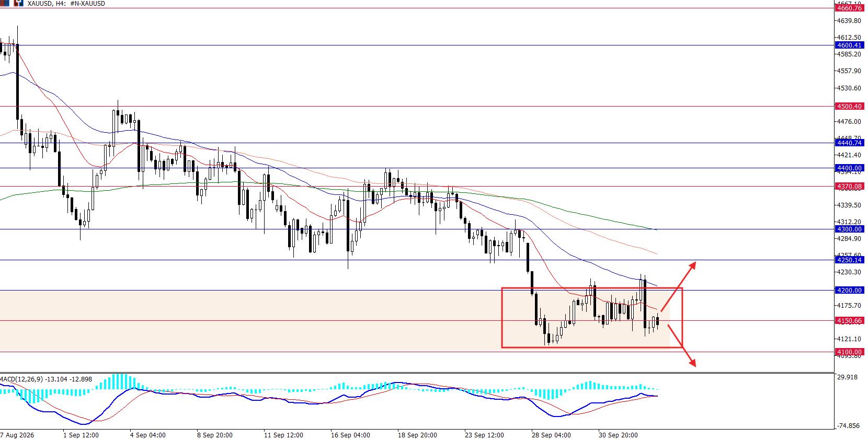The image size is (868, 440).
Task: Select the MACD(12,26,9) indicator label
Action: tap(46, 379)
